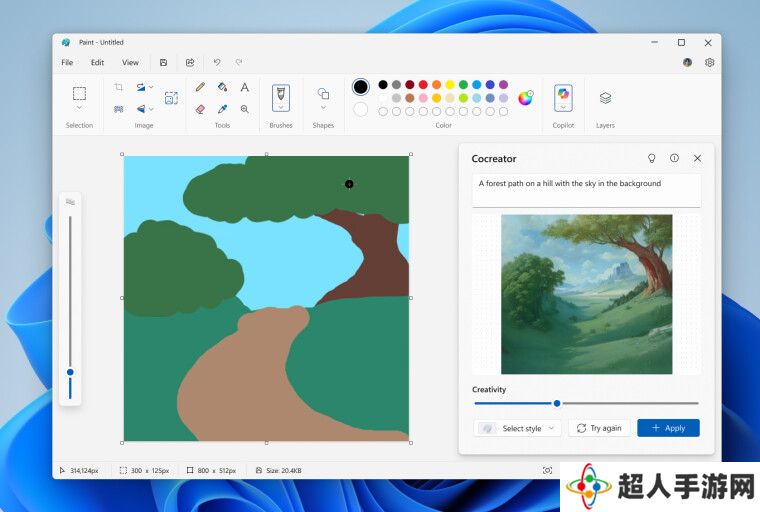The image size is (760, 512).
Task: Expand the Brushes dropdown chevron
Action: [281, 107]
